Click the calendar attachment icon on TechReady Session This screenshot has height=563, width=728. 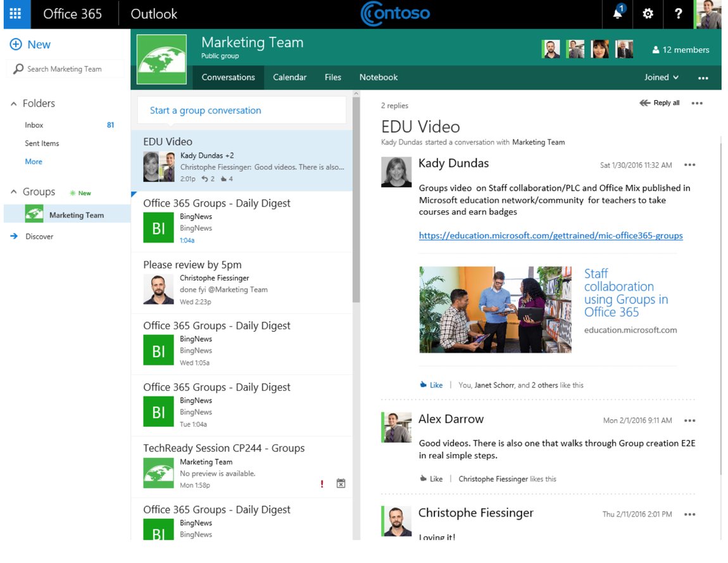[341, 483]
